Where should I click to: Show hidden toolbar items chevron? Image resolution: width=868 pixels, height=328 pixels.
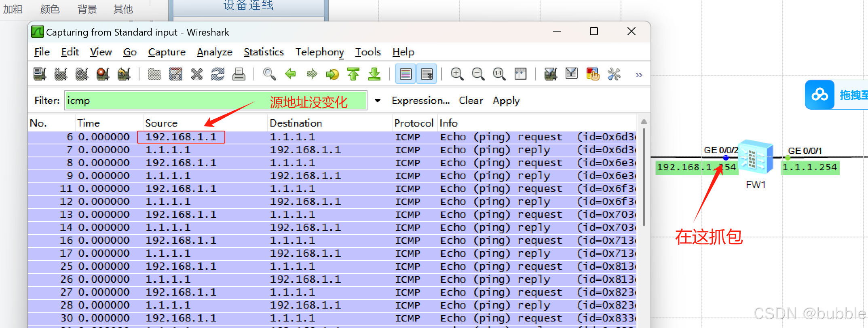coord(639,75)
